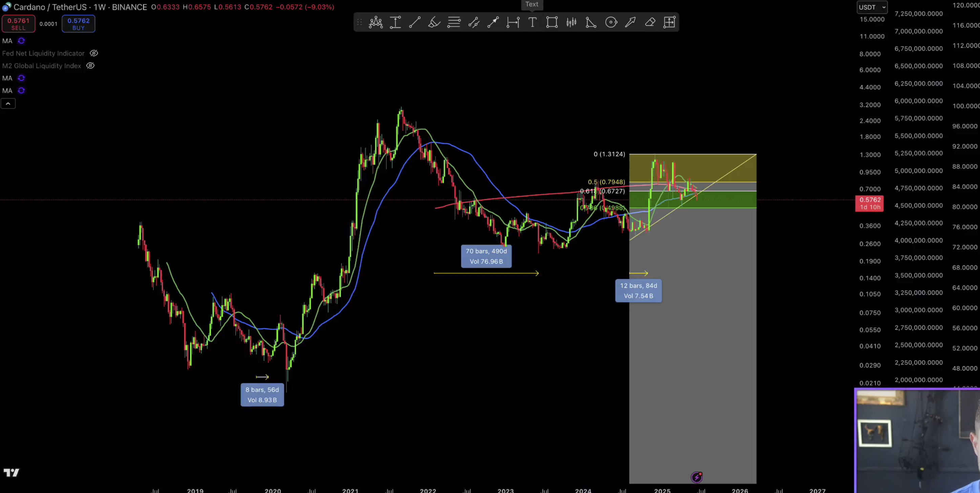Click the purple lightning icon on time axis
Image resolution: width=980 pixels, height=493 pixels.
(697, 477)
